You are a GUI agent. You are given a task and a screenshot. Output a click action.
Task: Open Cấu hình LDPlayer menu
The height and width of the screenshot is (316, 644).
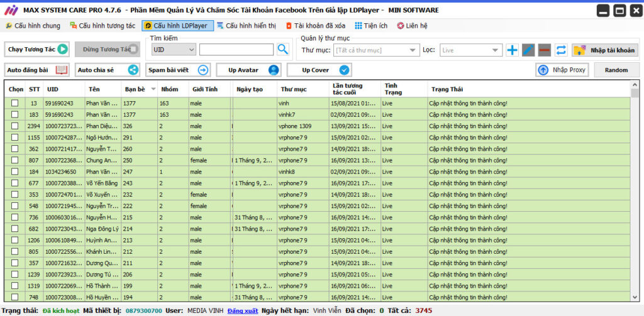point(177,26)
